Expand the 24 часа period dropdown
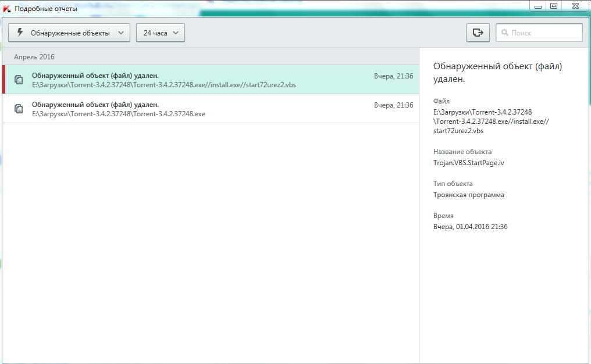Viewport: 591px width, 364px height. click(161, 33)
